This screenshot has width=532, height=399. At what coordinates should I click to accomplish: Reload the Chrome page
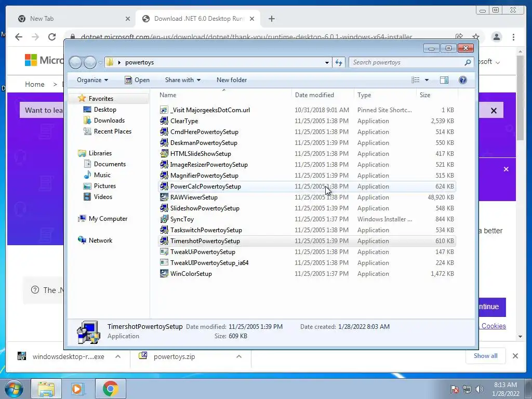52,37
